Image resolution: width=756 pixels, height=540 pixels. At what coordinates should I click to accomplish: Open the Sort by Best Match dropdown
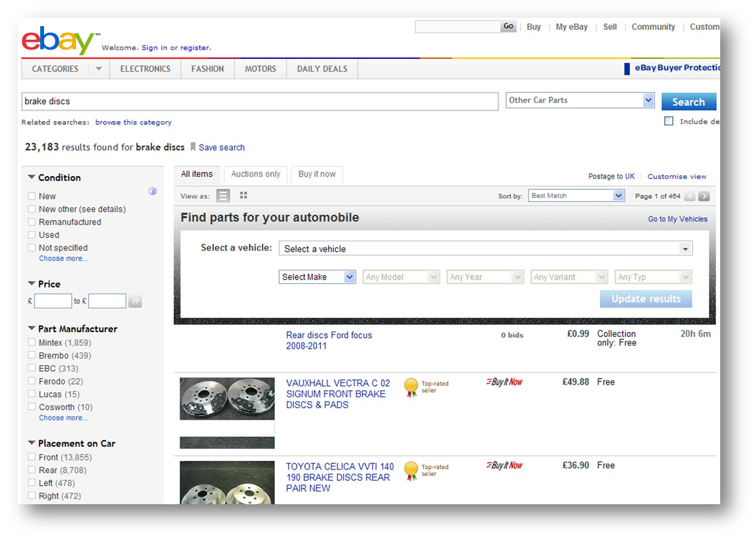pos(576,195)
